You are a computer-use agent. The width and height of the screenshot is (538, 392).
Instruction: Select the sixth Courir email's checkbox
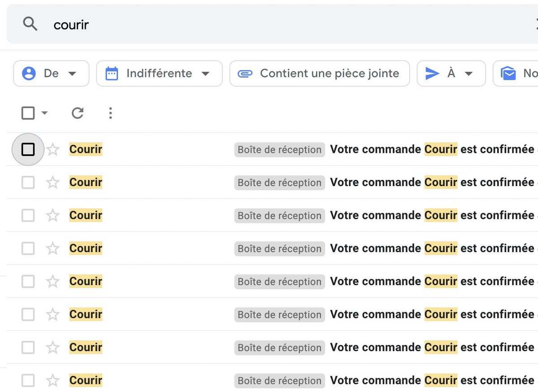[28, 314]
